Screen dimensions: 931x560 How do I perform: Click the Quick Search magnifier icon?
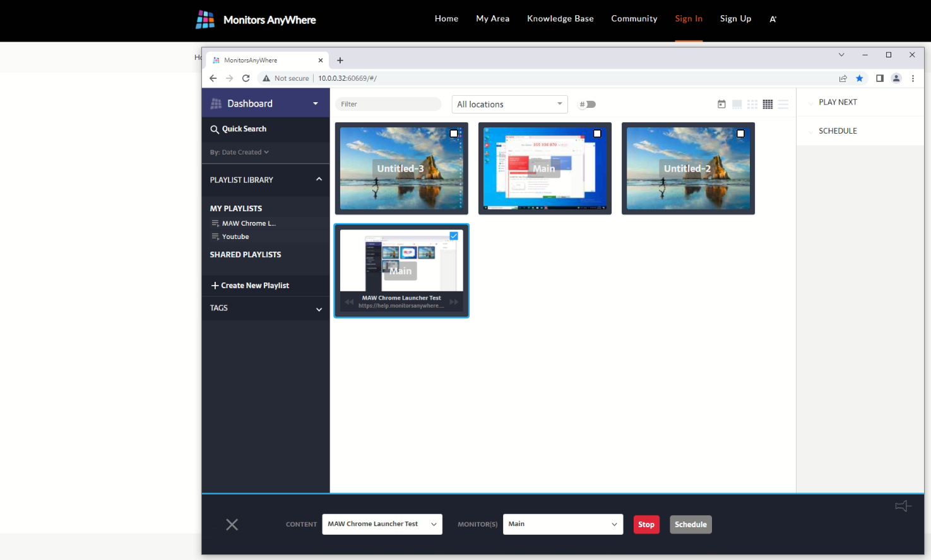pos(215,129)
